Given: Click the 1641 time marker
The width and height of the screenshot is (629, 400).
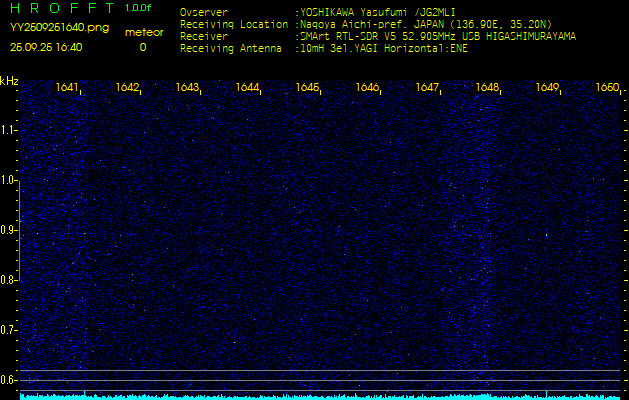Looking at the screenshot, I should pyautogui.click(x=67, y=87).
